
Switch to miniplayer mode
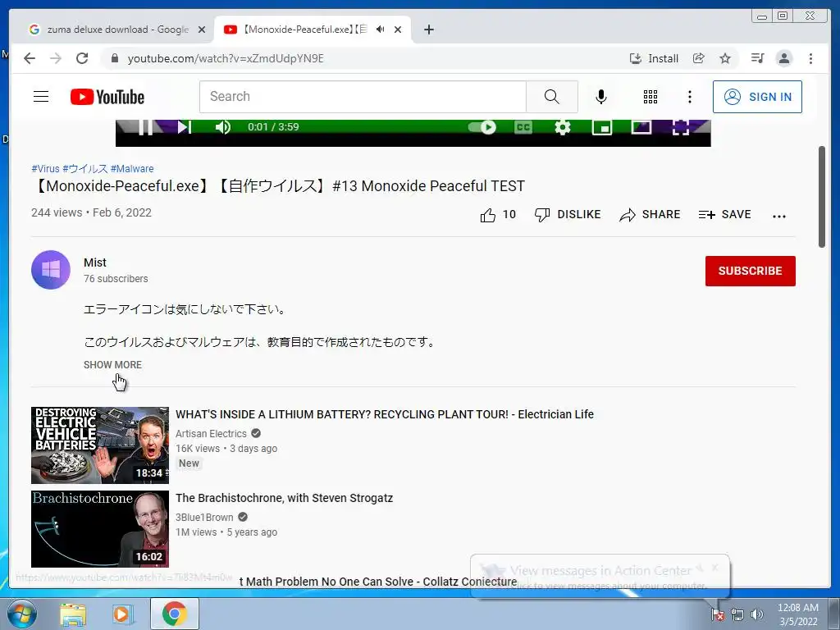click(602, 127)
